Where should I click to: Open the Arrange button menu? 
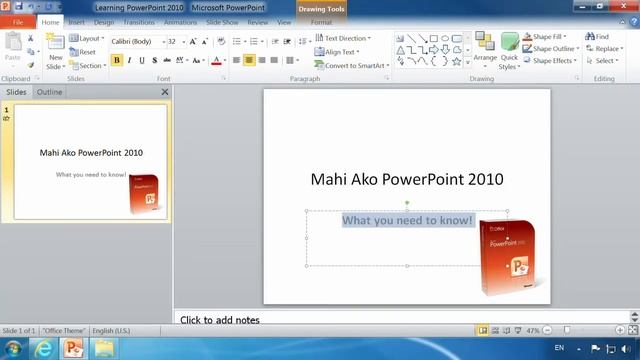(x=485, y=50)
